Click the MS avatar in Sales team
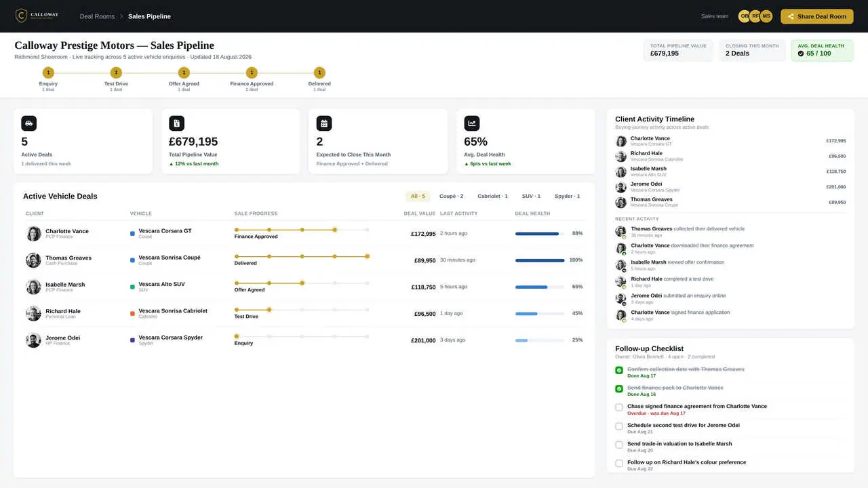This screenshot has width=868, height=488. click(x=766, y=16)
